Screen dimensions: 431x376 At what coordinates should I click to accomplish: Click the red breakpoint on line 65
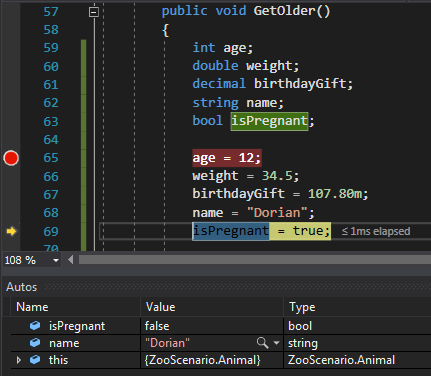11,158
